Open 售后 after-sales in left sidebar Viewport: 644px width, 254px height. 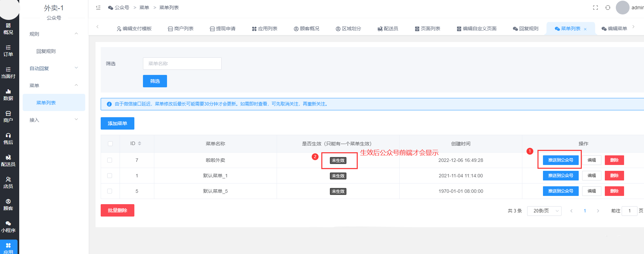pos(8,139)
